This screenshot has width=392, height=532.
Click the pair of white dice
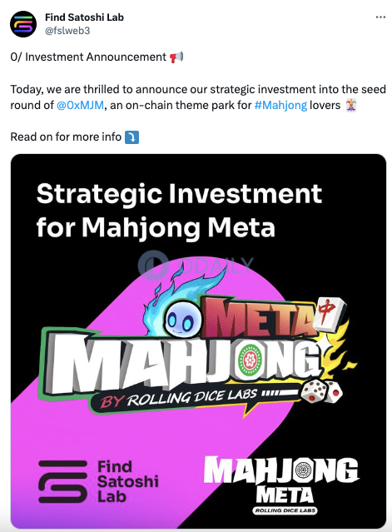[321, 390]
